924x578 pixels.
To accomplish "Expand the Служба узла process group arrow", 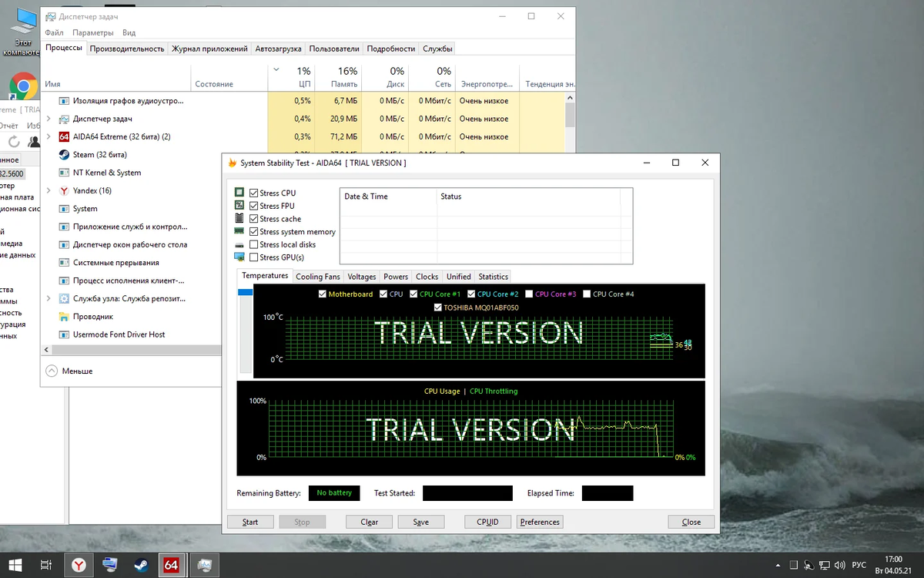I will (x=49, y=298).
